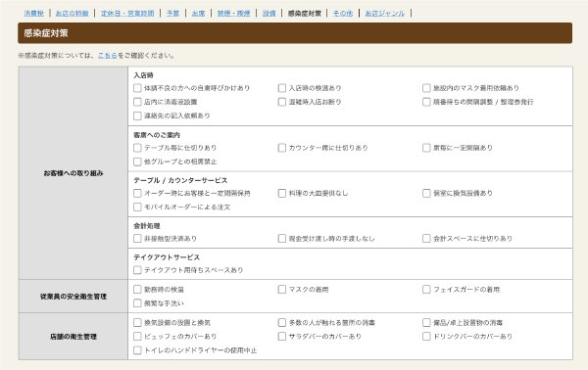Tick テーブル毎に仕切りあり checkbox
588x370 pixels.
137,148
